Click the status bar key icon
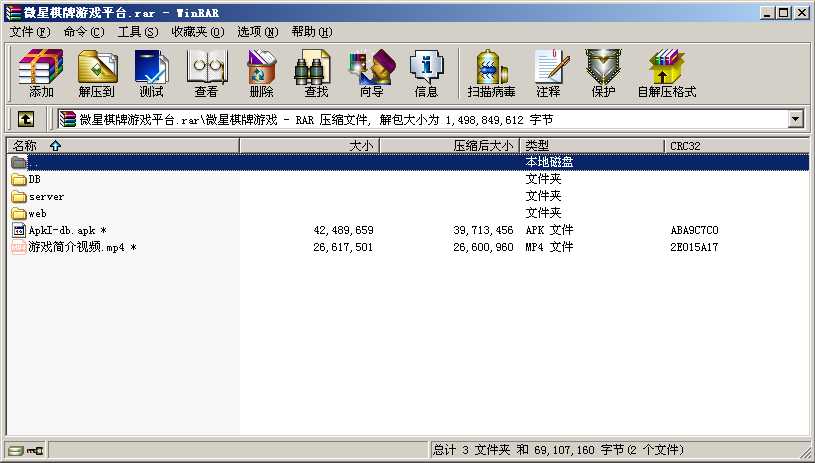This screenshot has height=463, width=815. pos(35,450)
